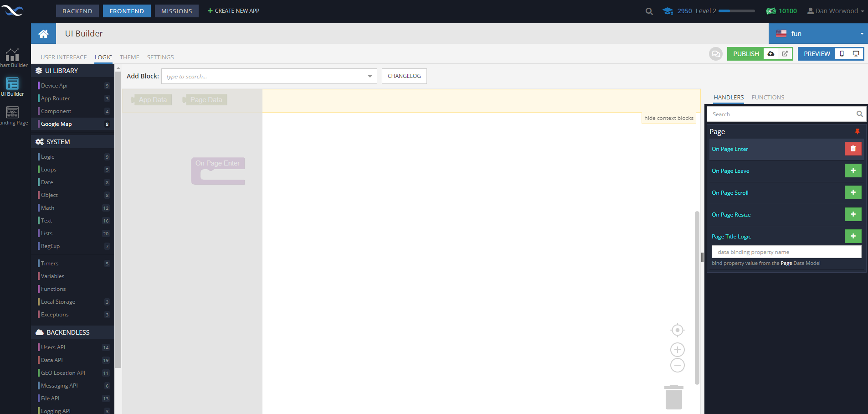Open the global search magnifier icon
868x414 pixels.
tap(649, 11)
